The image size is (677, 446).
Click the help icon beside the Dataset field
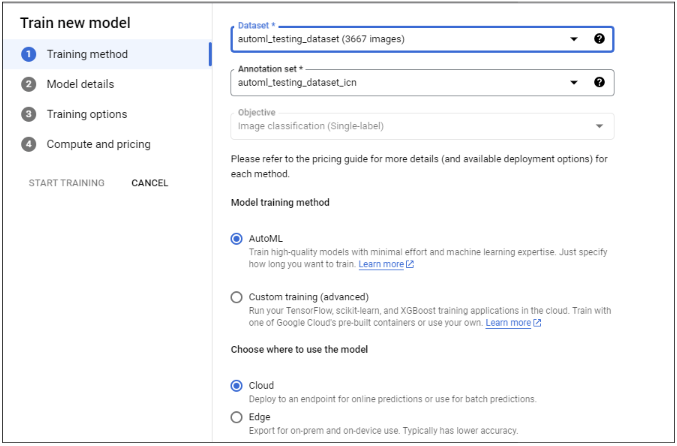point(599,39)
